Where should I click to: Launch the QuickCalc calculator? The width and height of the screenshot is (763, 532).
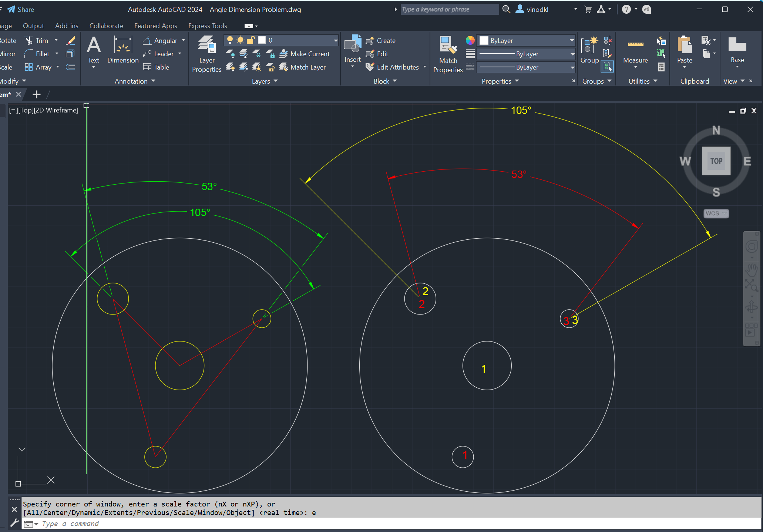(661, 67)
